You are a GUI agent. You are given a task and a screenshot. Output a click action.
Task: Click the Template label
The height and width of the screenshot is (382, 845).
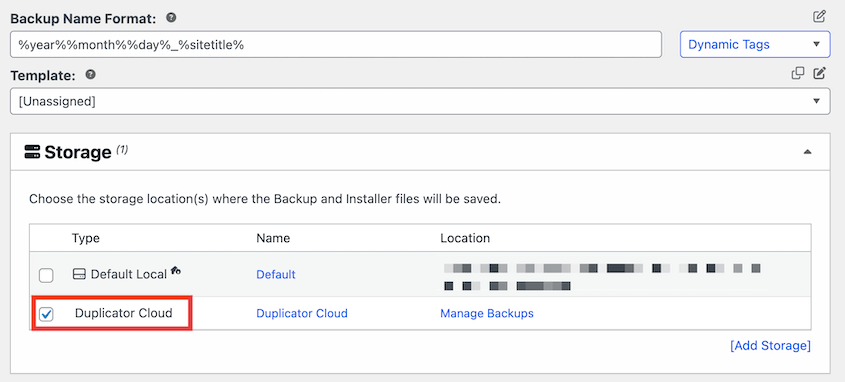point(43,76)
